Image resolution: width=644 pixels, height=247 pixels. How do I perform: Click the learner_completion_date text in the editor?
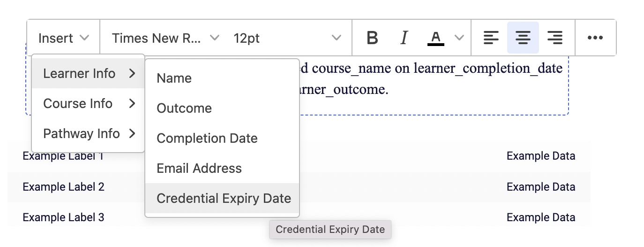[x=488, y=69]
